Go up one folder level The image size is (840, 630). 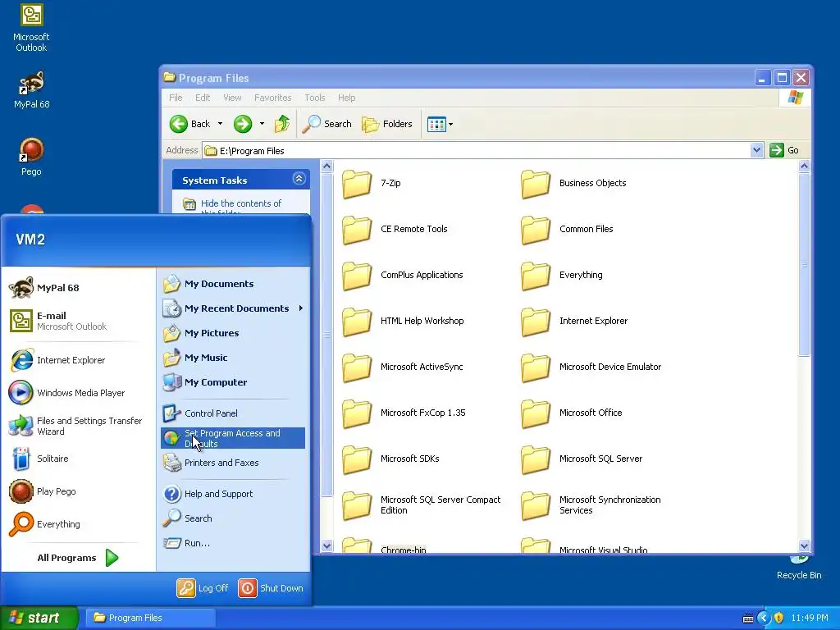[282, 125]
